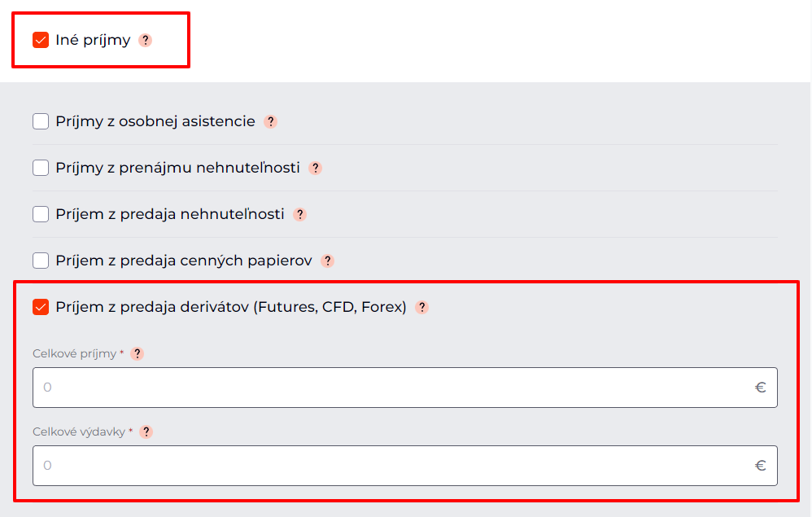The image size is (812, 517).
Task: Show help for Príjmy z osobnej asistencie
Action: click(x=271, y=121)
